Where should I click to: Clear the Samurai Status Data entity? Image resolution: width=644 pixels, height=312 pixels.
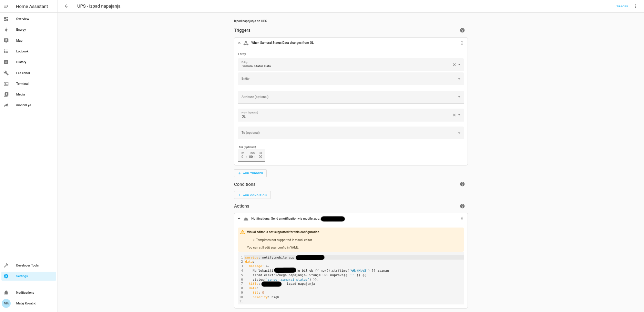(x=454, y=65)
